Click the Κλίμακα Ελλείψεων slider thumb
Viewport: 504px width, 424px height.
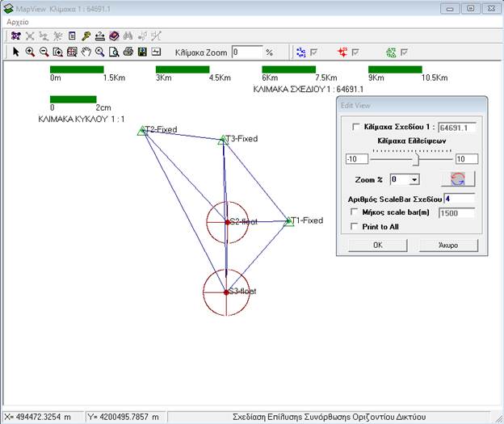[x=416, y=158]
